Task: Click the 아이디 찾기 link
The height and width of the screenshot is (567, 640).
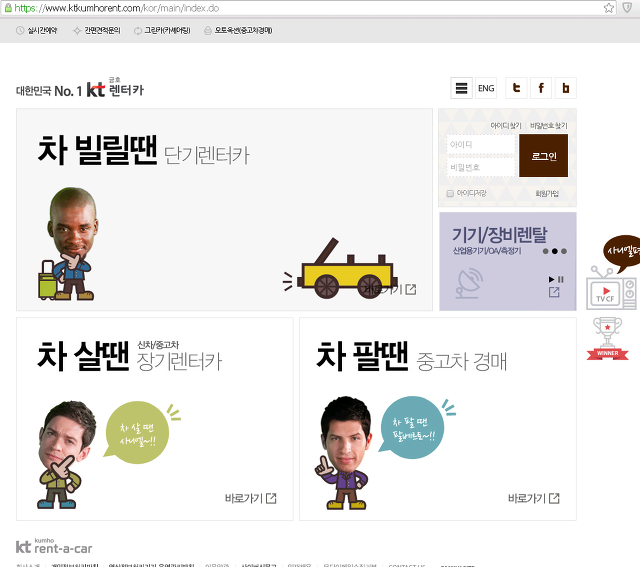Action: click(x=506, y=125)
